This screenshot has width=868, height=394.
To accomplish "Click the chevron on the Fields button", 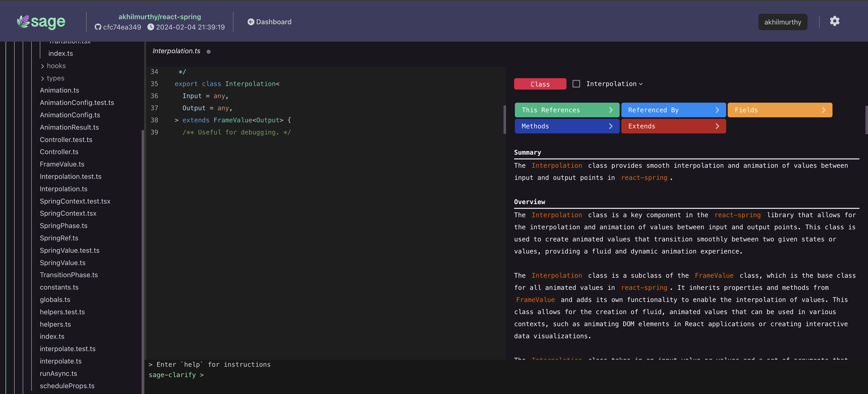I will pyautogui.click(x=823, y=110).
